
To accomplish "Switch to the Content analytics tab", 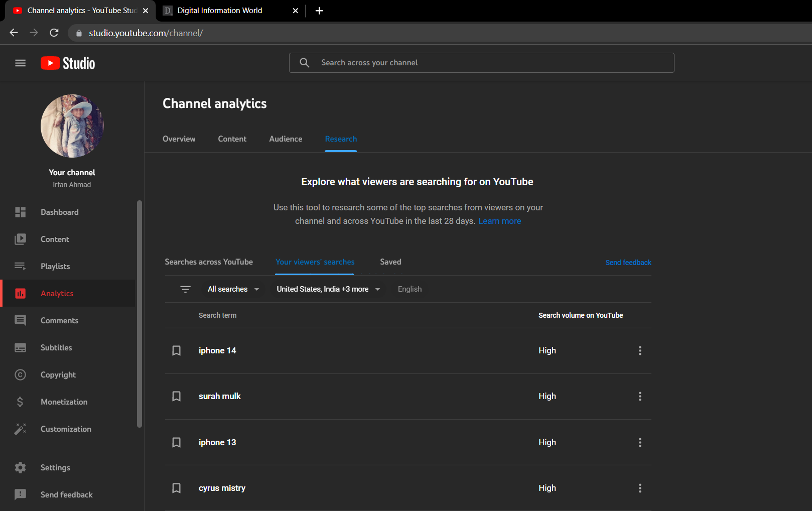I will click(x=232, y=139).
